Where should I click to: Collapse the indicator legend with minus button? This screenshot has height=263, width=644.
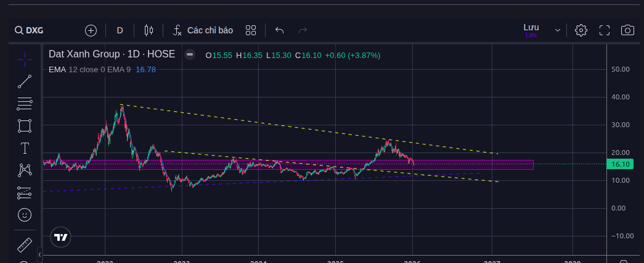click(x=189, y=54)
